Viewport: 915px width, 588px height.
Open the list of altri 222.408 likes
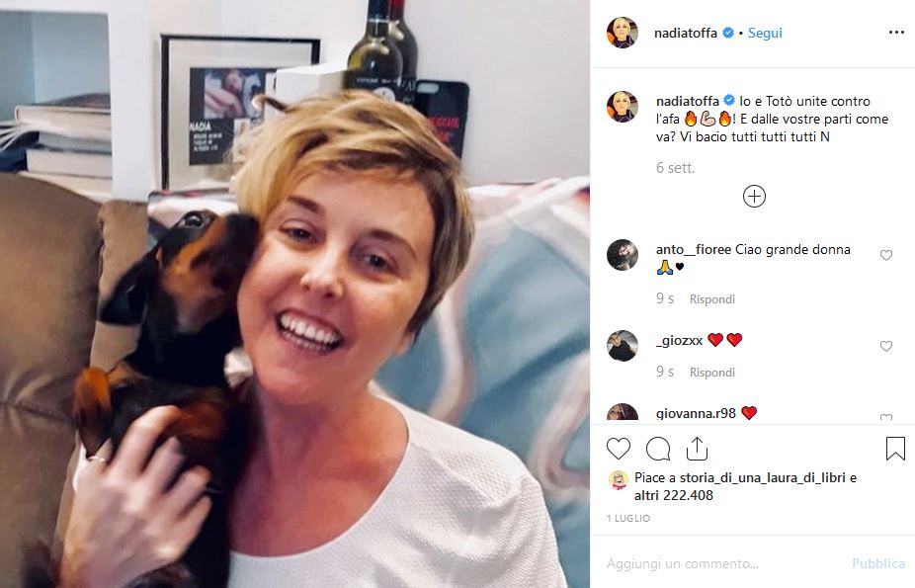point(674,495)
